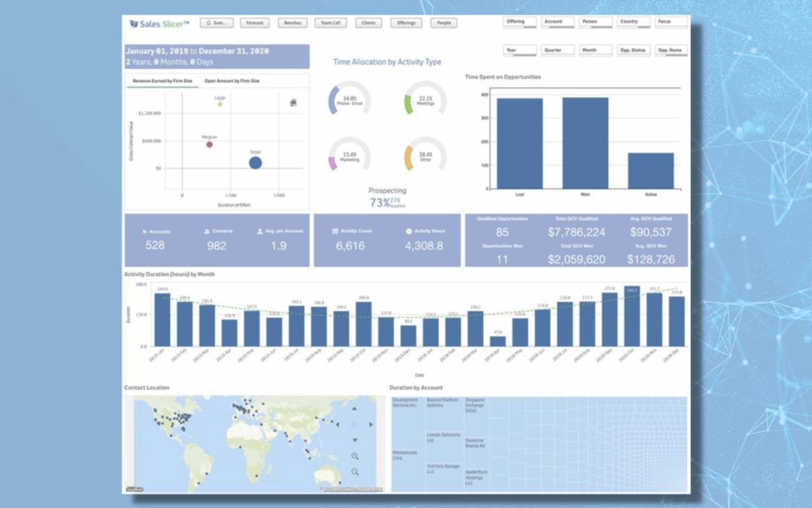The image size is (812, 508).
Task: Pan the contact map down
Action: click(x=355, y=440)
